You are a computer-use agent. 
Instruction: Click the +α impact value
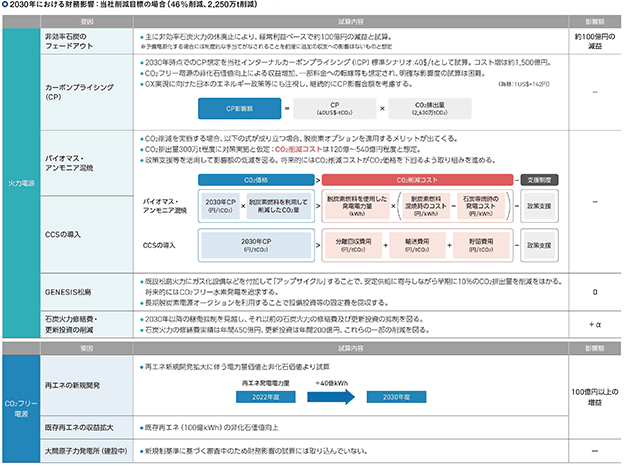tap(595, 324)
